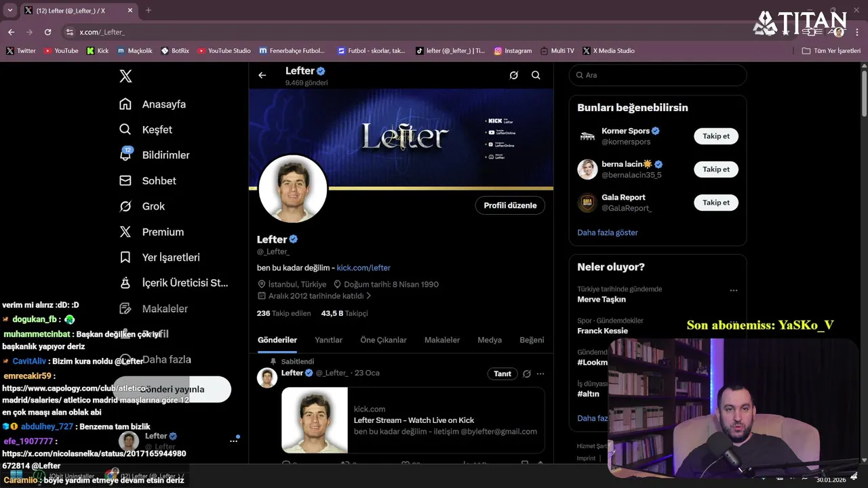Open Twitter bookmark
This screenshot has width=868, height=488.
pyautogui.click(x=21, y=51)
